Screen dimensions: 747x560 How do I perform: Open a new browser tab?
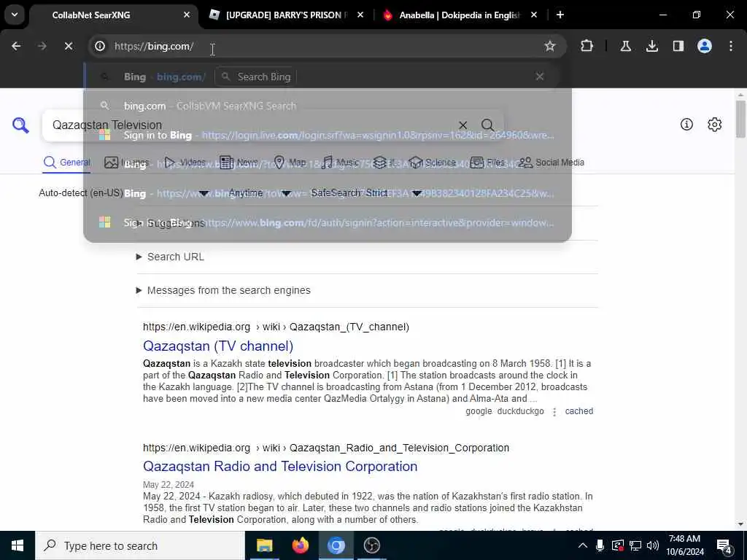click(x=560, y=15)
